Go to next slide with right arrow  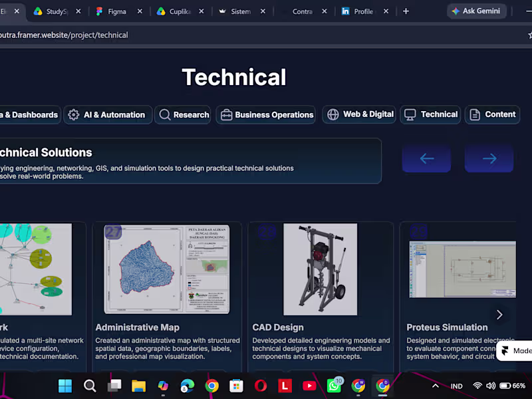pos(489,158)
